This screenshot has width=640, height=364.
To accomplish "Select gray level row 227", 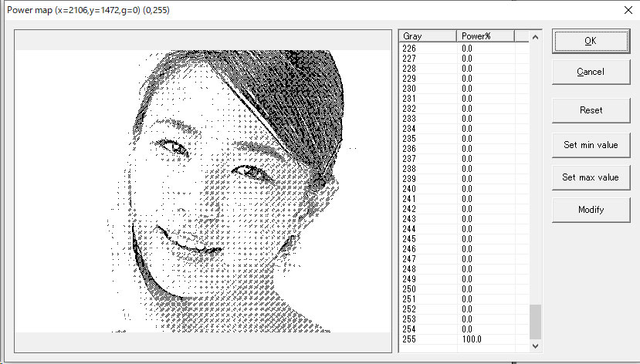I will point(464,59).
